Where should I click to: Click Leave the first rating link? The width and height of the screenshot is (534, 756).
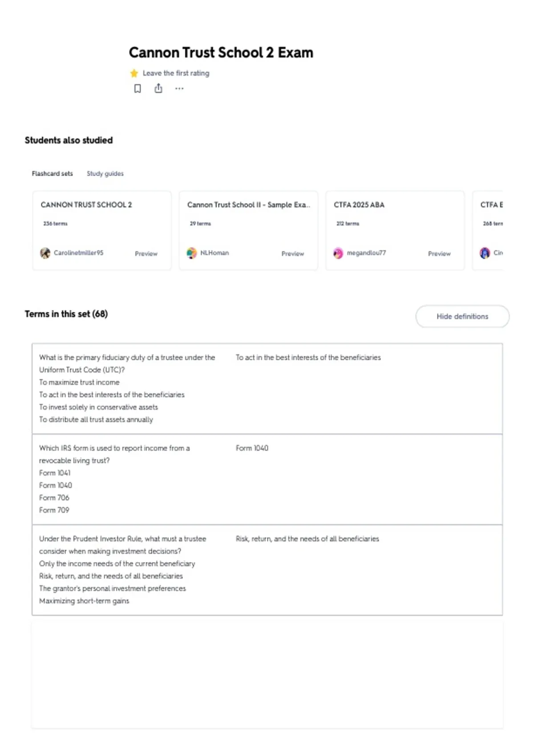[176, 73]
